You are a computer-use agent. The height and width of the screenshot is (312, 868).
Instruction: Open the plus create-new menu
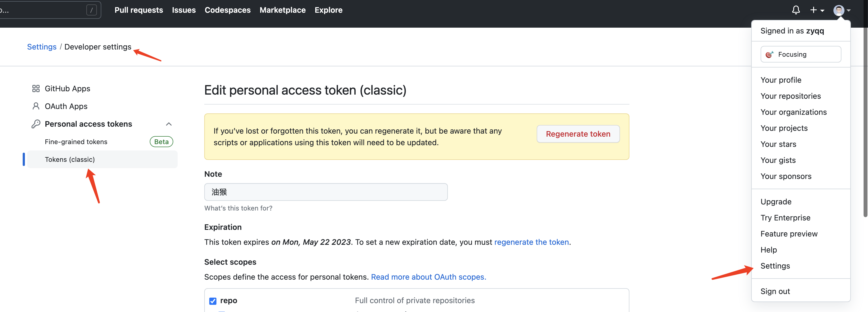817,10
